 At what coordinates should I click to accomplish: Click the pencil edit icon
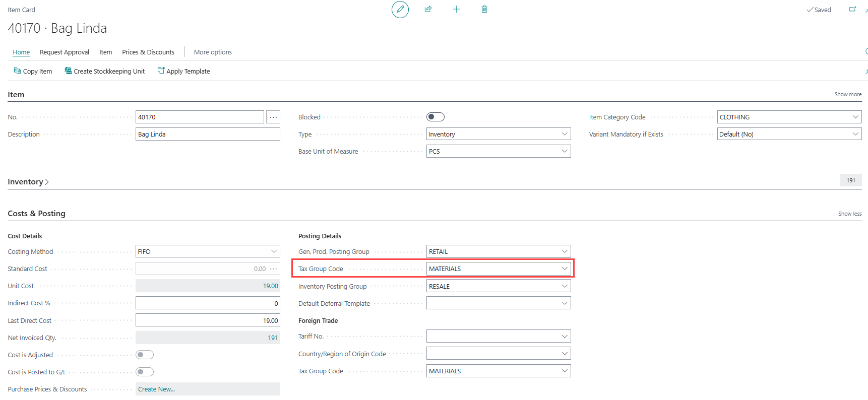pos(400,10)
